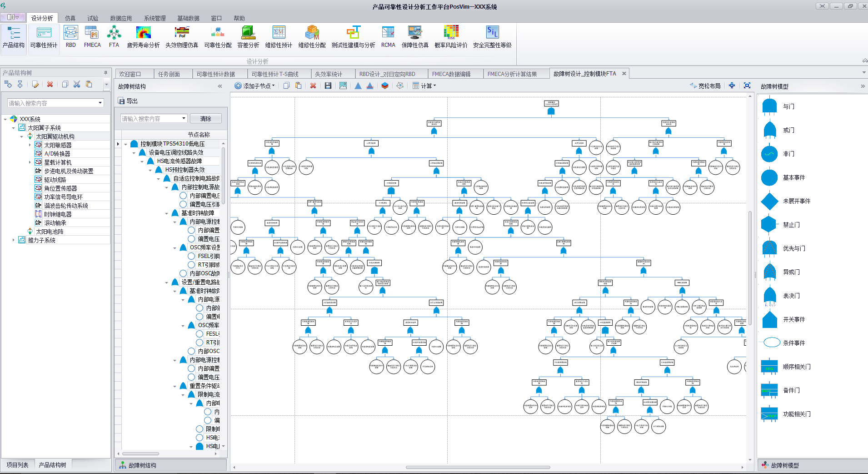Switch to the 试验 ribbon tab

pos(93,18)
